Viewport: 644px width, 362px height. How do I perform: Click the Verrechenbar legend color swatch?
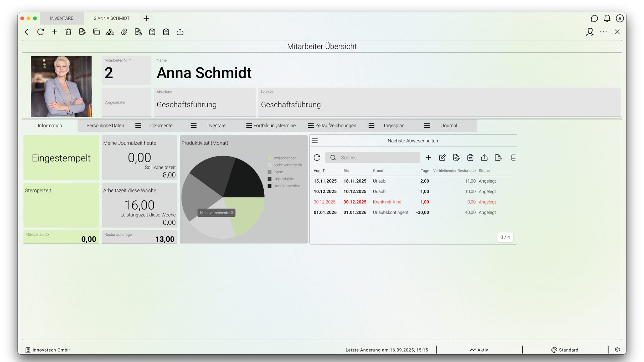(x=269, y=158)
